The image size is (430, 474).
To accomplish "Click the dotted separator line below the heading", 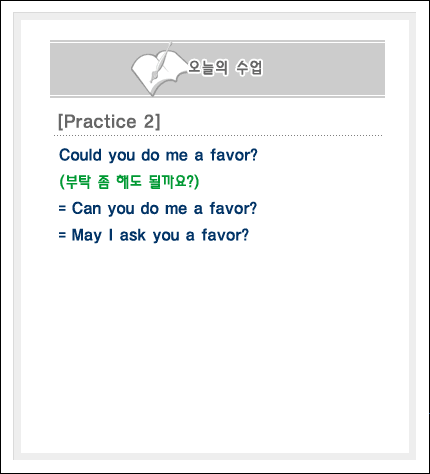I will click(x=218, y=136).
